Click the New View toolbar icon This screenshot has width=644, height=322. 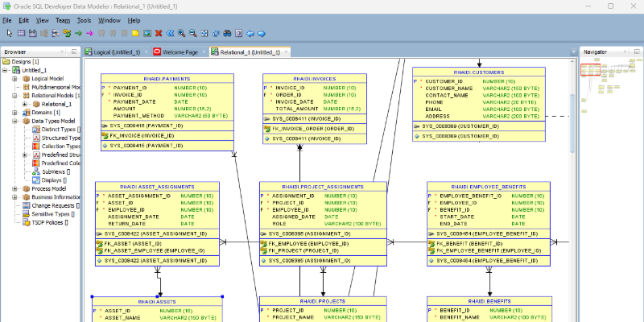(33, 33)
